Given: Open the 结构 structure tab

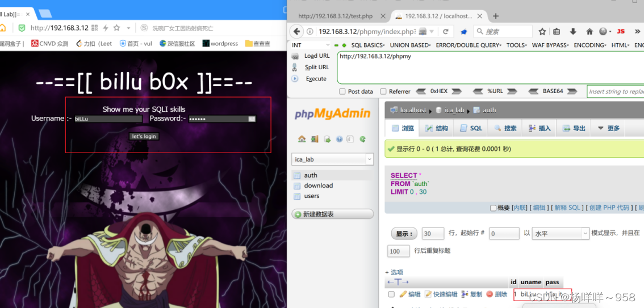Looking at the screenshot, I should [437, 128].
